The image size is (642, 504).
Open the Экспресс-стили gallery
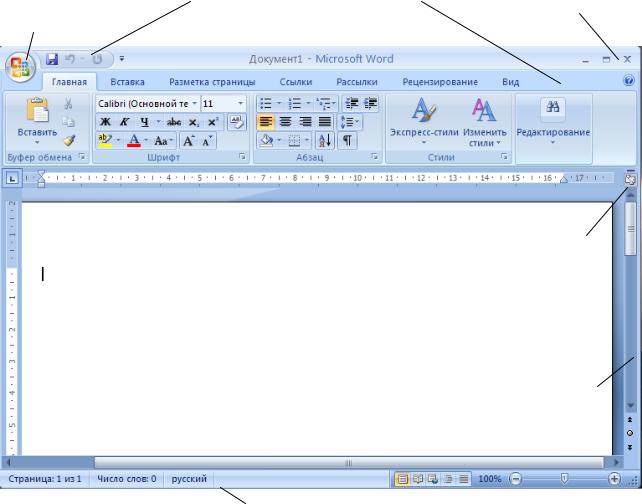coord(424,122)
